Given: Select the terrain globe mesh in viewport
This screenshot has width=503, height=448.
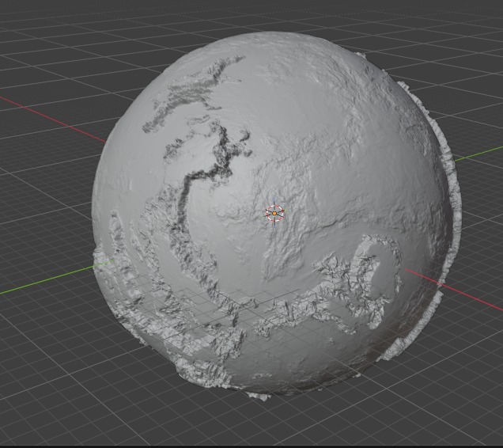Looking at the screenshot, I should click(277, 215).
